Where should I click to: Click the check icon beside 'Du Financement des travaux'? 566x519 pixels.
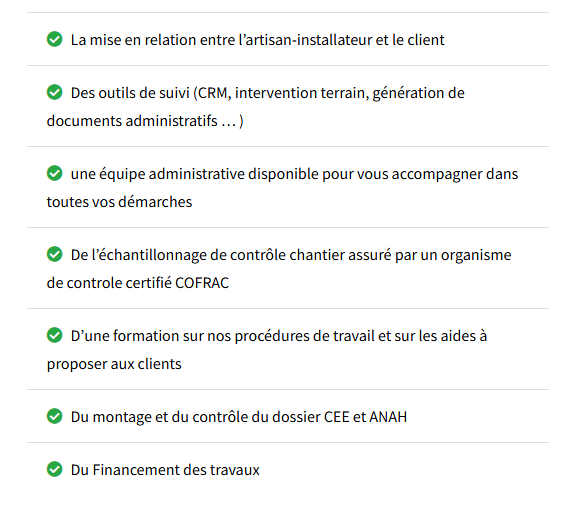[55, 469]
